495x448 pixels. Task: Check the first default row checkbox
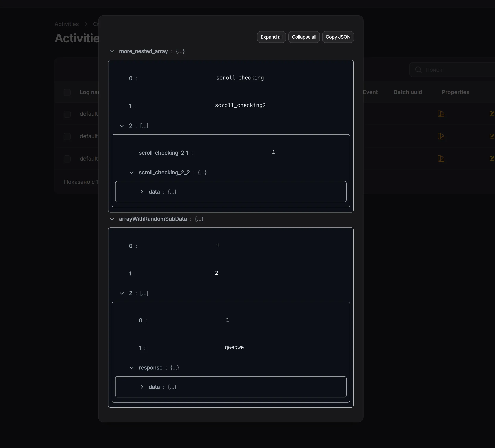67,114
